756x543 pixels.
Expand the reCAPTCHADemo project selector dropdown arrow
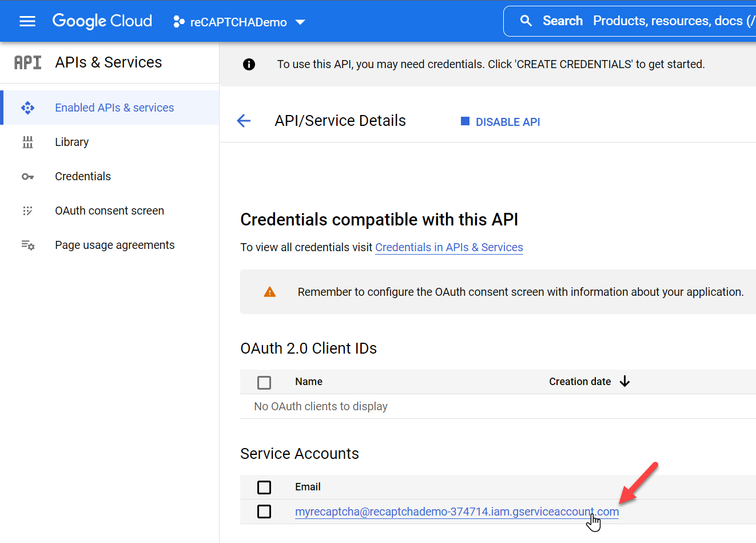pyautogui.click(x=300, y=22)
